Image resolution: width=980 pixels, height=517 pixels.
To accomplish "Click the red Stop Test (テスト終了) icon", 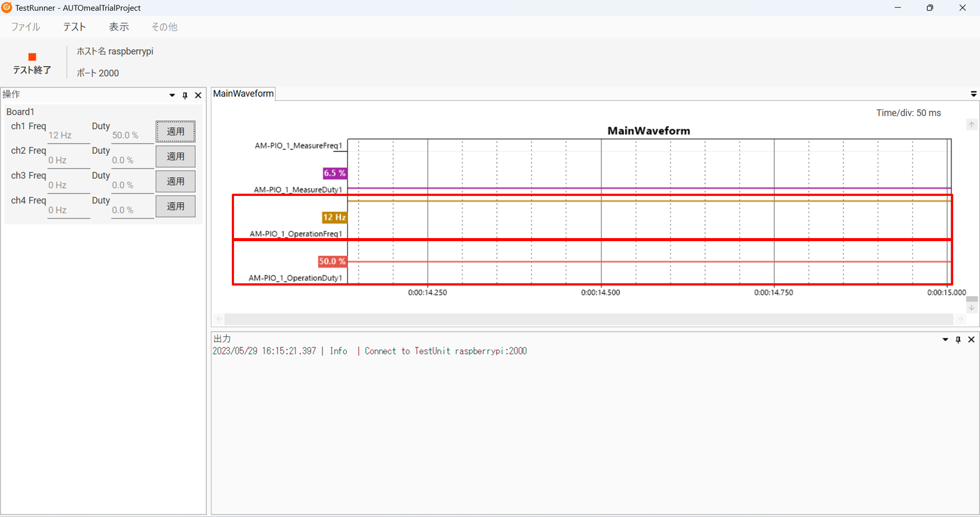I will pos(32,57).
